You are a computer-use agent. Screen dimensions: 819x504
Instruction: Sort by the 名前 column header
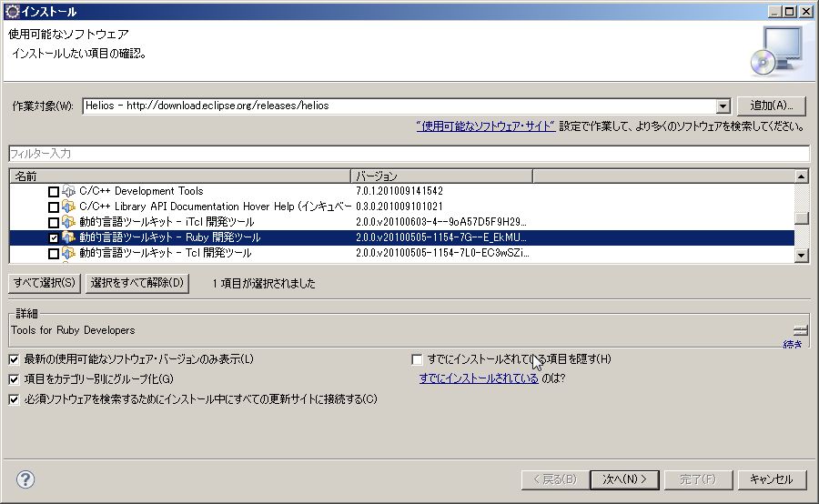[x=180, y=176]
